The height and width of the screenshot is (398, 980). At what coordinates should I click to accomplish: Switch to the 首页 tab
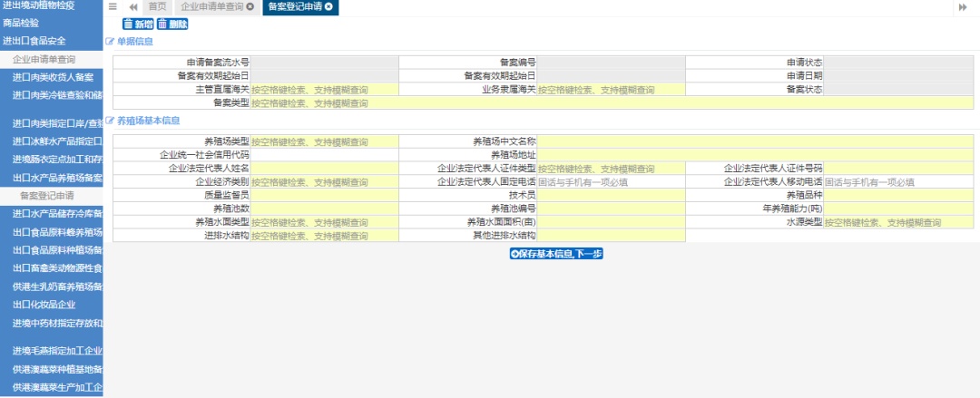point(157,6)
